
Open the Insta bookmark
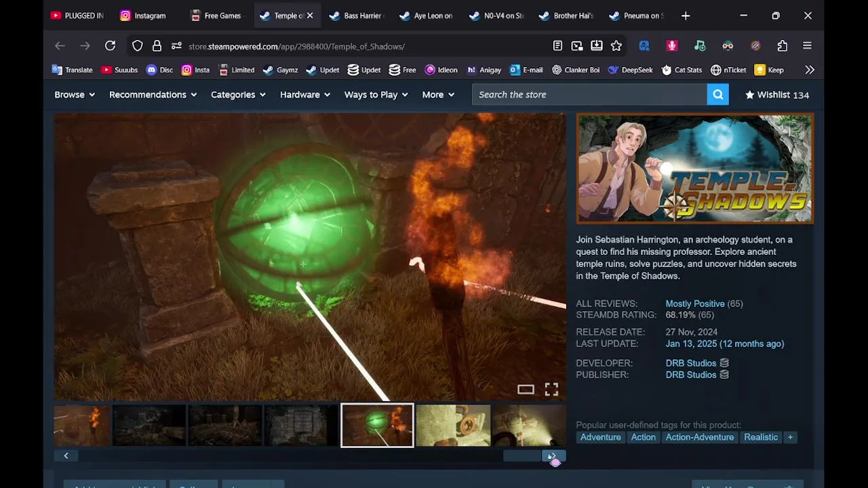[x=195, y=70]
